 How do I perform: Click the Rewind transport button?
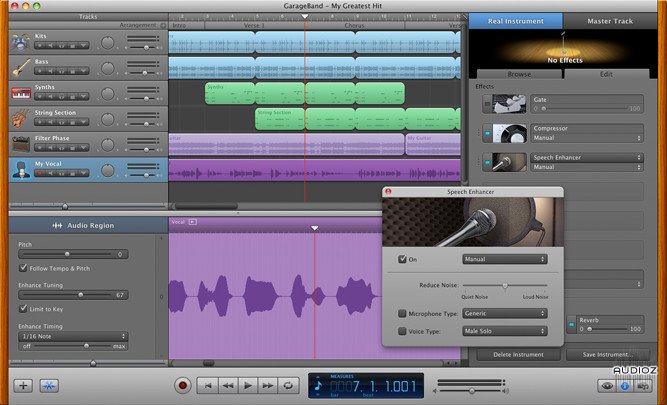tap(228, 386)
